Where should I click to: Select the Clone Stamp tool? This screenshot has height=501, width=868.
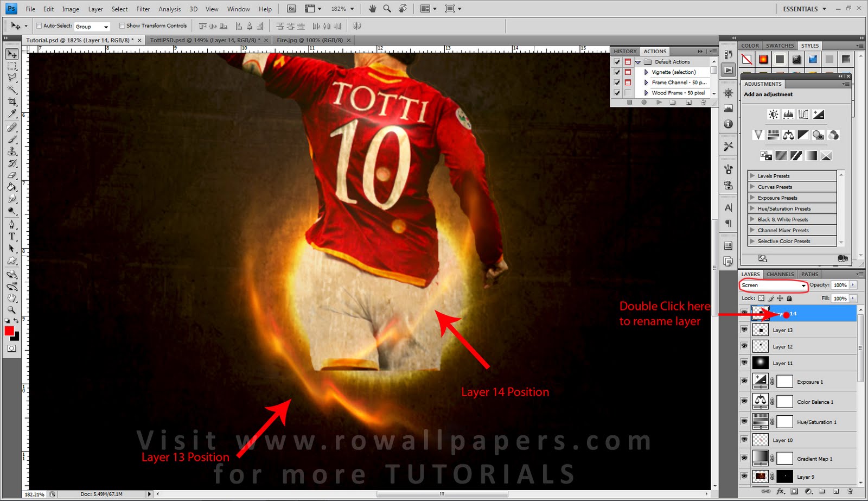pos(12,151)
